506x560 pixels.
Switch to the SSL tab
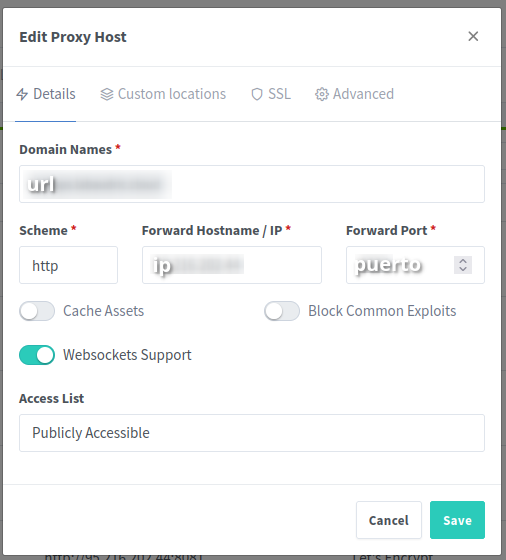[271, 94]
